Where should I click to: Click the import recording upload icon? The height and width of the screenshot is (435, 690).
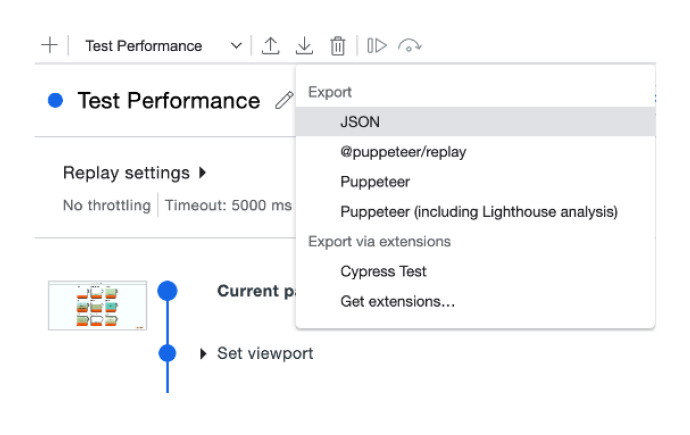(x=271, y=46)
